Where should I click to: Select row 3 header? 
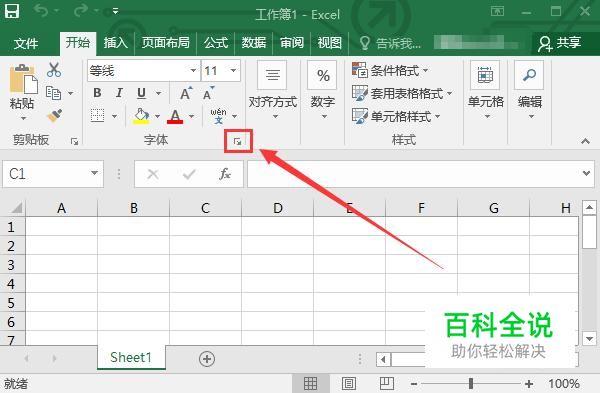coord(12,265)
